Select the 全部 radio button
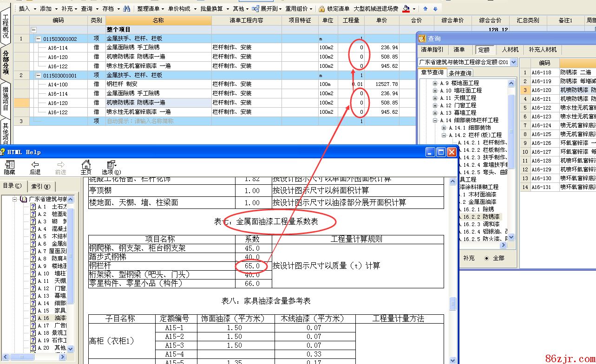 487,258
